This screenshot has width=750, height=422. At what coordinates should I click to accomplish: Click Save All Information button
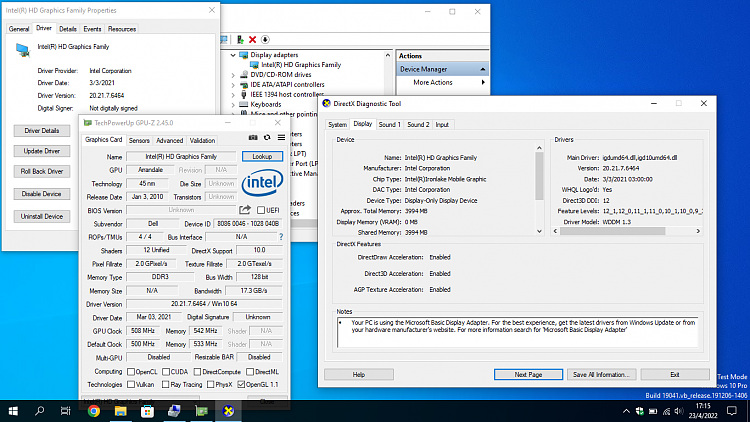(601, 375)
